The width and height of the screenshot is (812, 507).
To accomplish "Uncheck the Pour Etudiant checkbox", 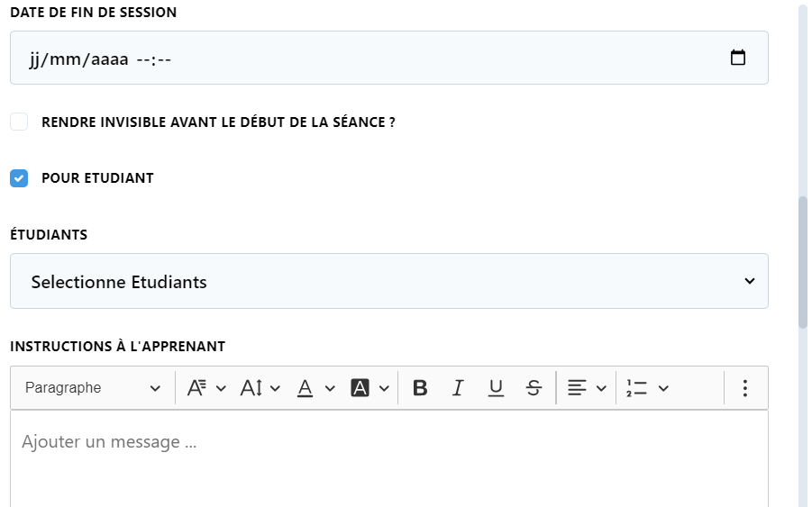I will [19, 178].
